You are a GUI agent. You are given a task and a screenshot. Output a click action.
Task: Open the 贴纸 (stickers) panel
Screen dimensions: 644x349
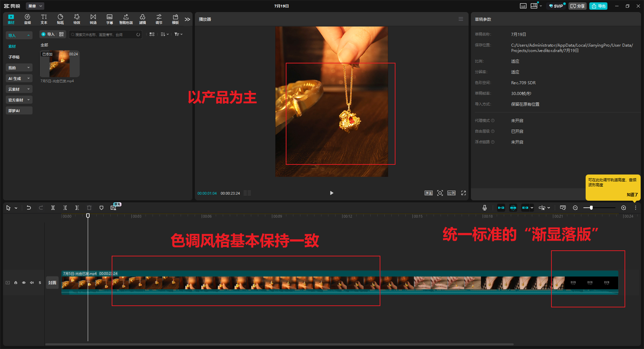point(60,19)
